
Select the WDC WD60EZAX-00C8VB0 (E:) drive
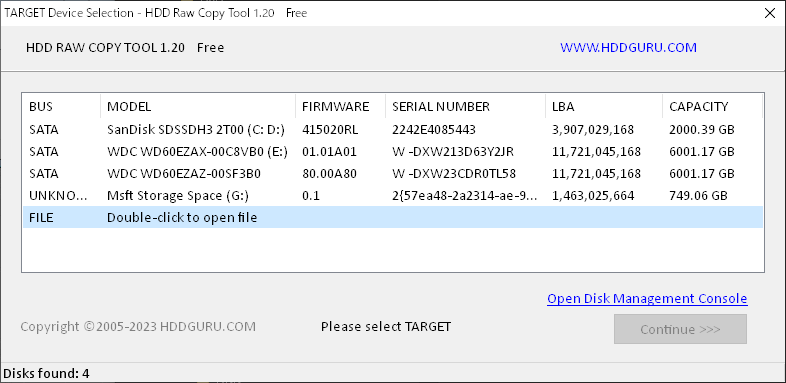[393, 152]
